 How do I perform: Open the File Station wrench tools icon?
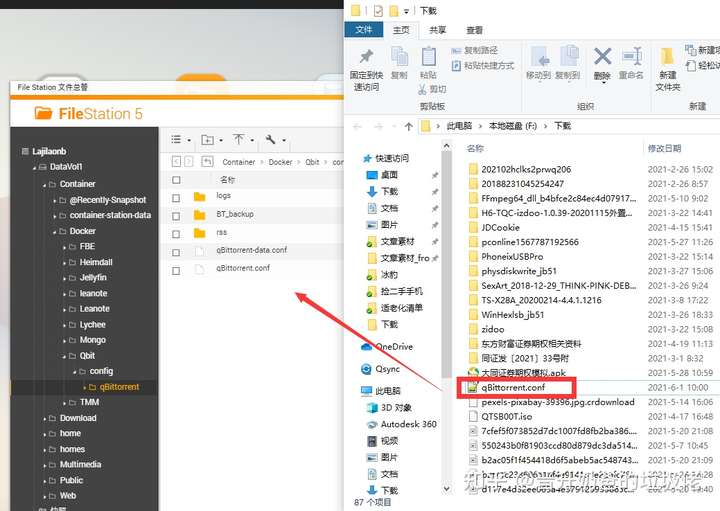pos(270,139)
